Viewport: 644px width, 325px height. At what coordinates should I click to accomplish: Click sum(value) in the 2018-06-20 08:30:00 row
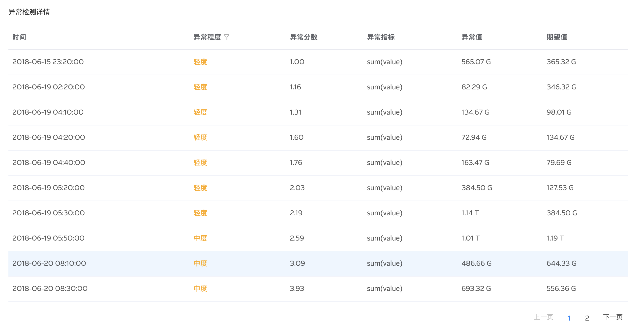pyautogui.click(x=385, y=288)
